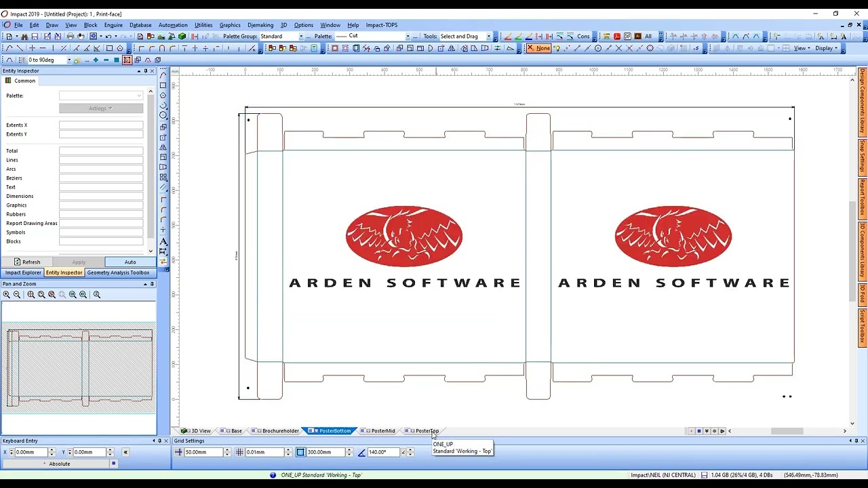The image size is (868, 488).
Task: Click the double-chevron icon in Keyboard Entry
Action: (125, 452)
